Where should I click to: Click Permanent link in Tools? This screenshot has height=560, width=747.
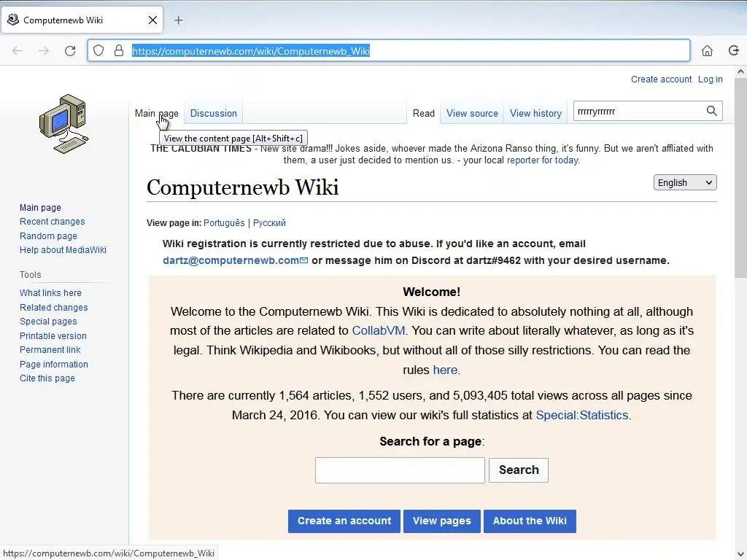pyautogui.click(x=50, y=349)
